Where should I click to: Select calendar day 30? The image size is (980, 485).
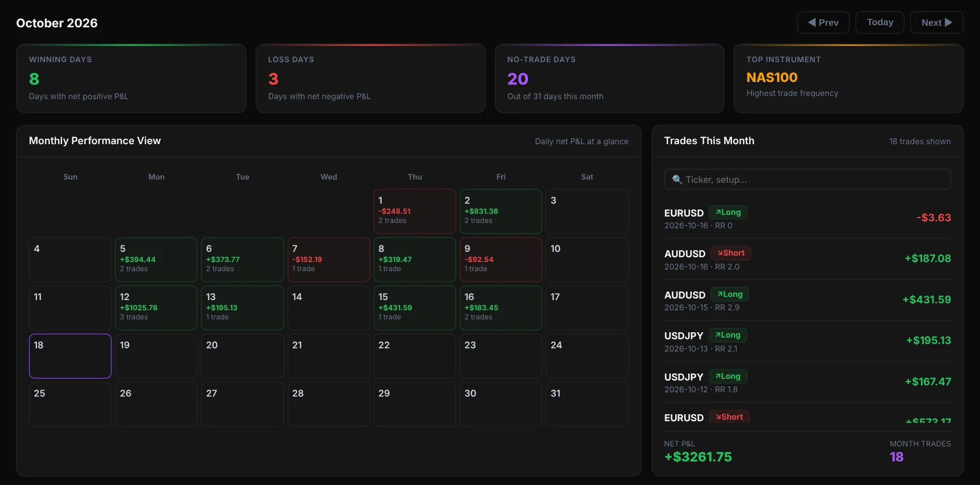tap(501, 404)
